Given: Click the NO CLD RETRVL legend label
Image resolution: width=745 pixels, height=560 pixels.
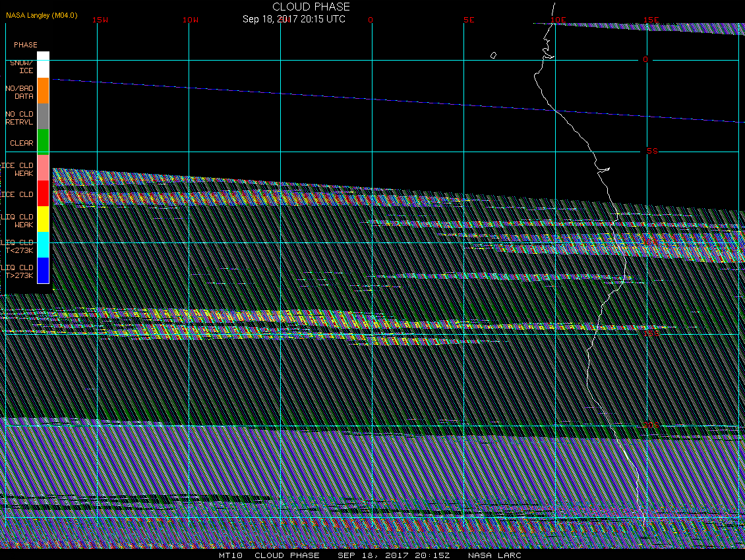Looking at the screenshot, I should pos(20,118).
